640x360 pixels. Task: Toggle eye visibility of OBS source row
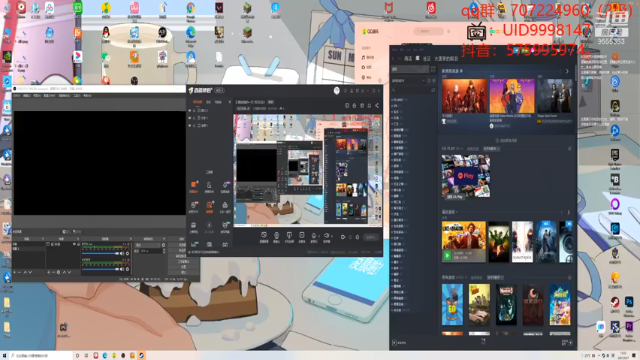[x=74, y=244]
